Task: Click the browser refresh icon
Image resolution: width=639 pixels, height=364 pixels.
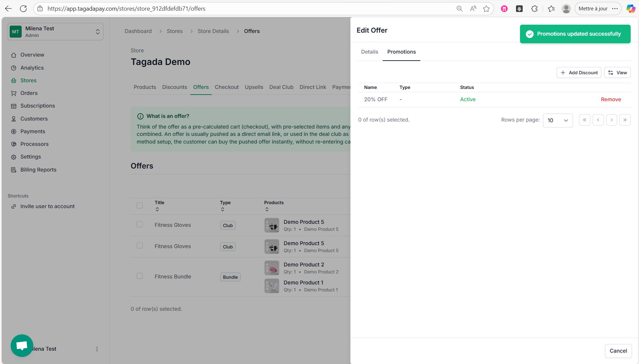Action: (23, 9)
